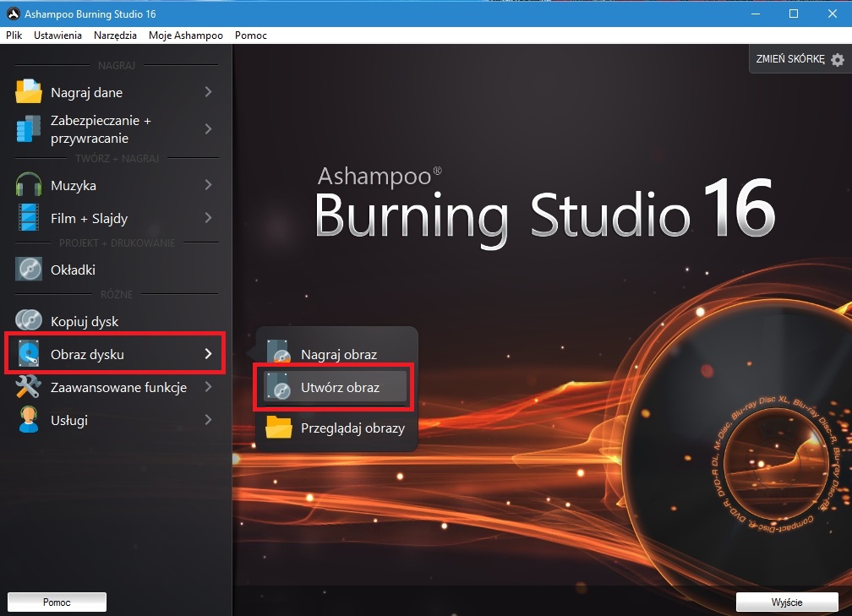
Task: Choose Nagraj obraz from the submenu
Action: 336,354
